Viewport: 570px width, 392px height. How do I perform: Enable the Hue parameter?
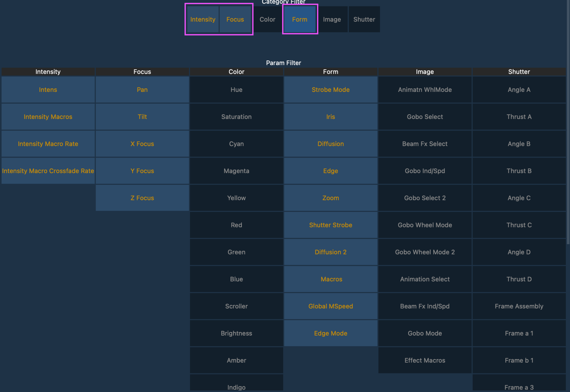tap(236, 90)
